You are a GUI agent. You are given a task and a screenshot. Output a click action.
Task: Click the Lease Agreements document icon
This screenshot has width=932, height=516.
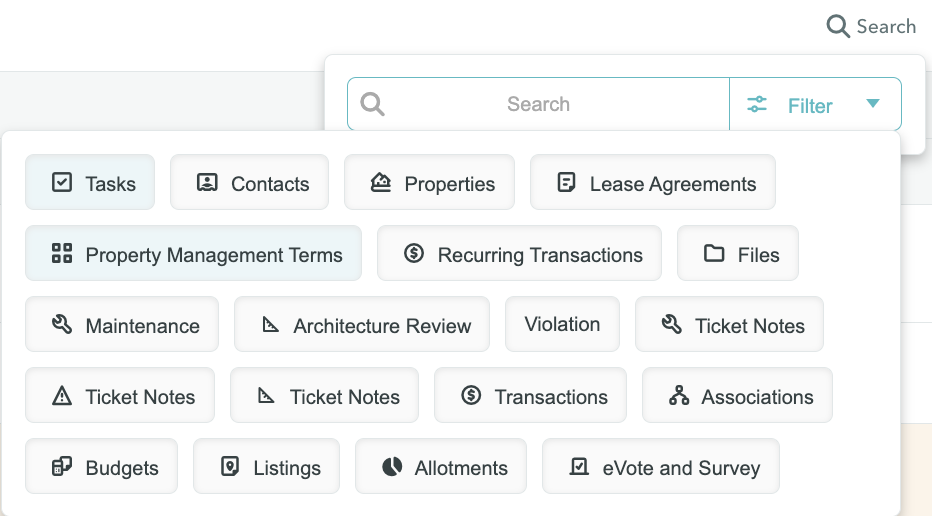pyautogui.click(x=566, y=183)
